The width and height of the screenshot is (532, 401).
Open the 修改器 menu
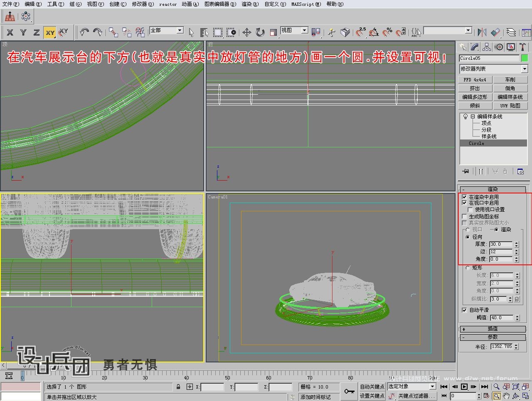(143, 4)
